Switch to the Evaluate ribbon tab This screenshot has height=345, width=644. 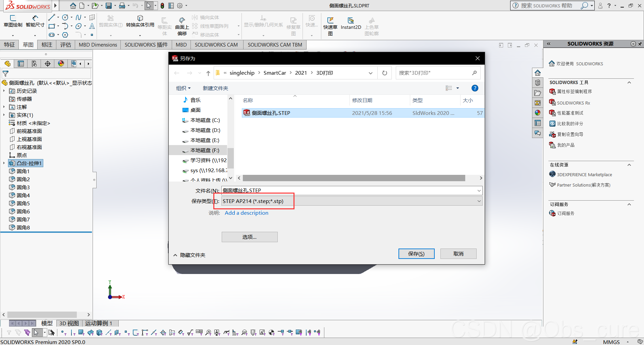pos(65,45)
